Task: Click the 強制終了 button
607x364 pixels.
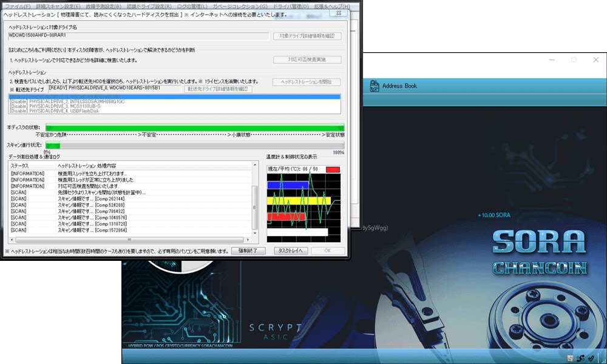Action: tap(248, 251)
